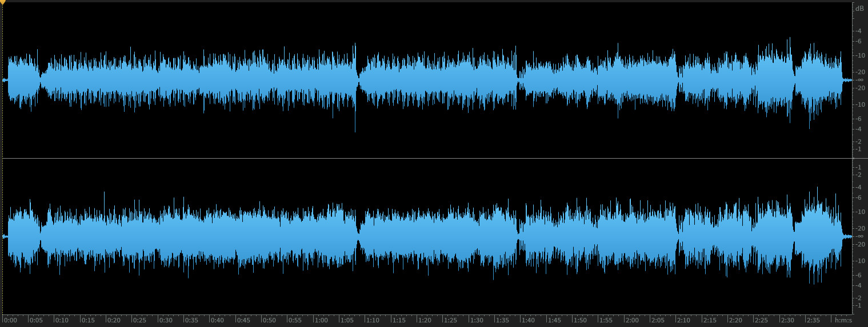
Task: Click the 0:30 mark on the timeline
Action: tap(166, 320)
